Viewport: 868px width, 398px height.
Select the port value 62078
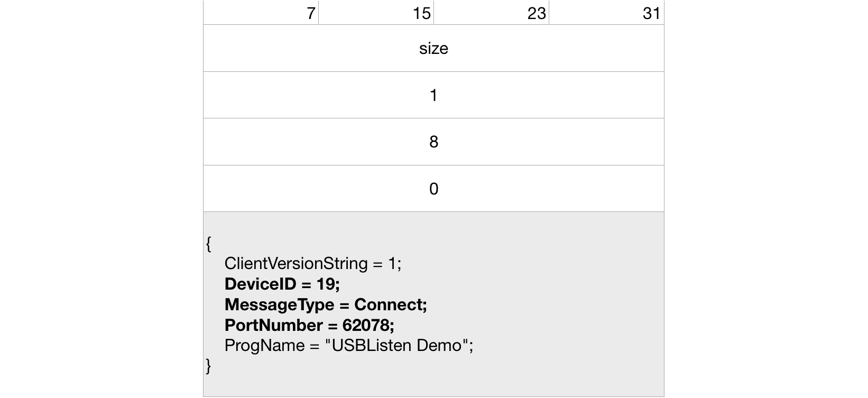(x=366, y=325)
